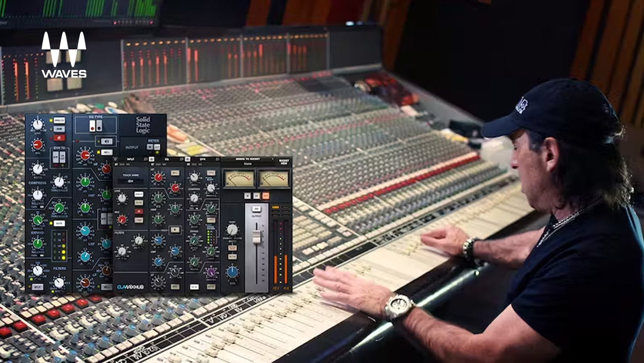
Task: Flip left DYN TO switch in SSL plugin
Action: pyautogui.click(x=56, y=157)
